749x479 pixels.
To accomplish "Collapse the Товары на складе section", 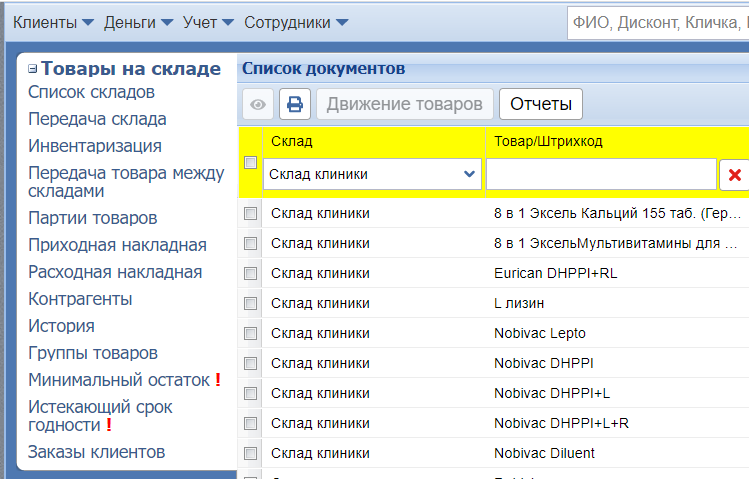I will pos(33,69).
